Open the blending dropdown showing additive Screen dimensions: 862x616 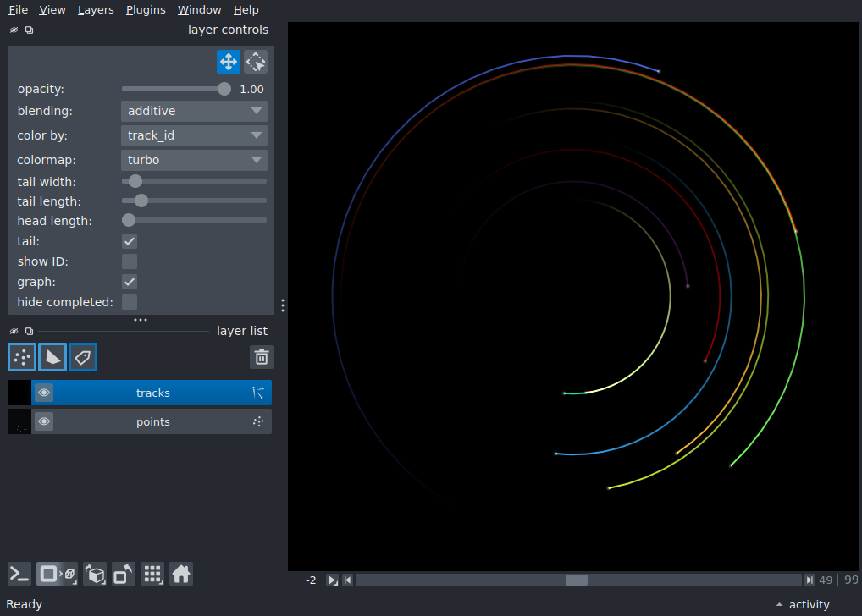194,111
